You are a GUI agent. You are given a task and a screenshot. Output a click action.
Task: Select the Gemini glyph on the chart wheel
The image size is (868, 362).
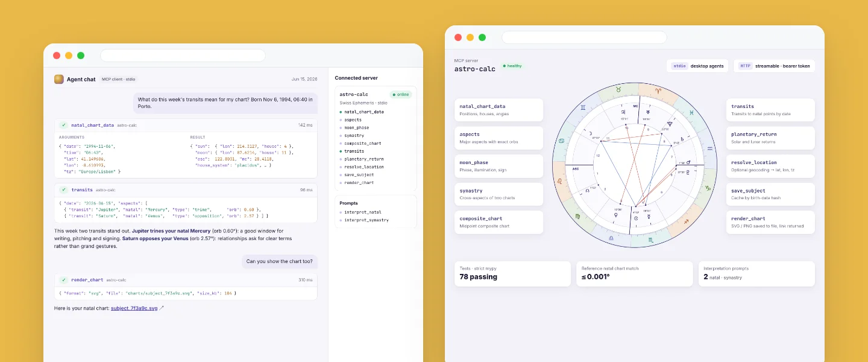click(582, 108)
